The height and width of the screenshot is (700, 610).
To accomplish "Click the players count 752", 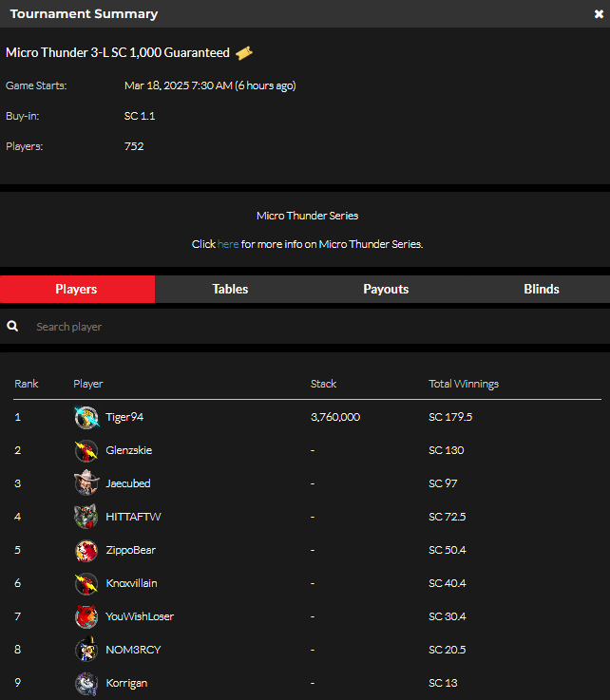I will point(134,146).
